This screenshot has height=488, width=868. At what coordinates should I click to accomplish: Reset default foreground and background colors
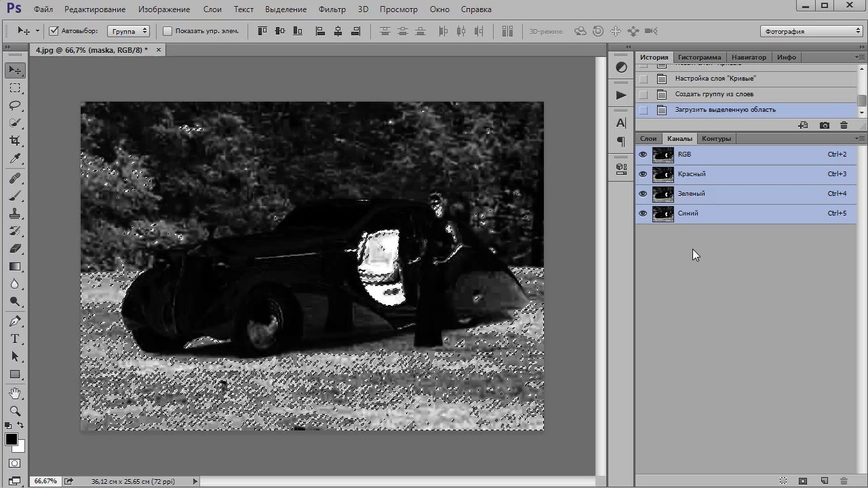click(8, 426)
